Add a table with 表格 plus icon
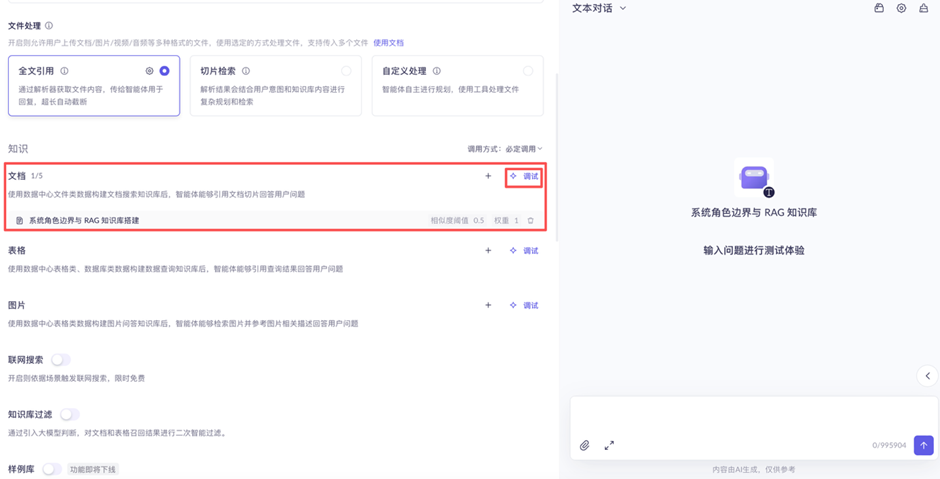 point(488,251)
